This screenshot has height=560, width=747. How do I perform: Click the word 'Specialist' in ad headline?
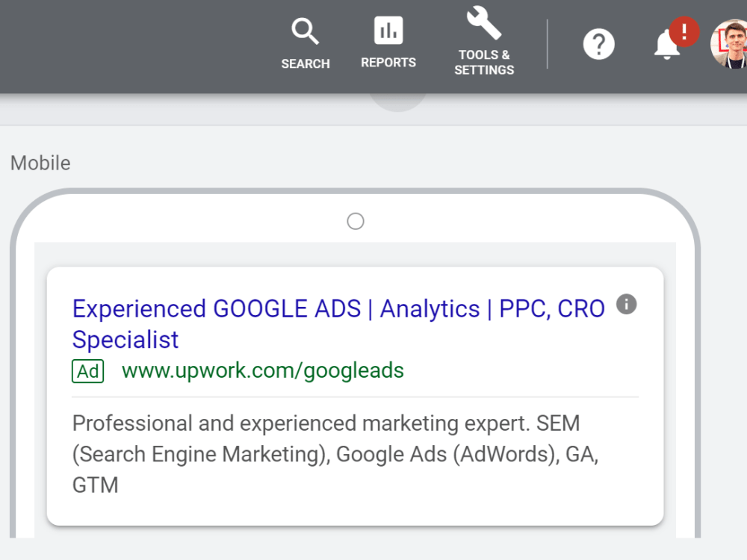click(x=125, y=340)
